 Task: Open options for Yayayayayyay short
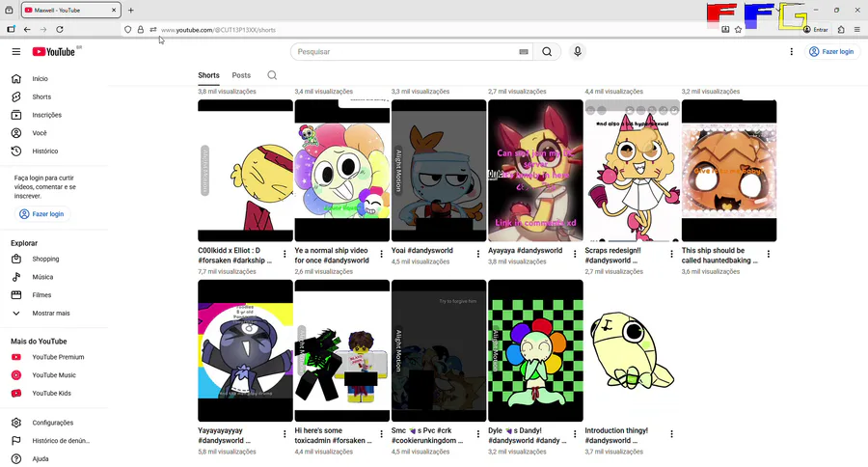pyautogui.click(x=285, y=434)
